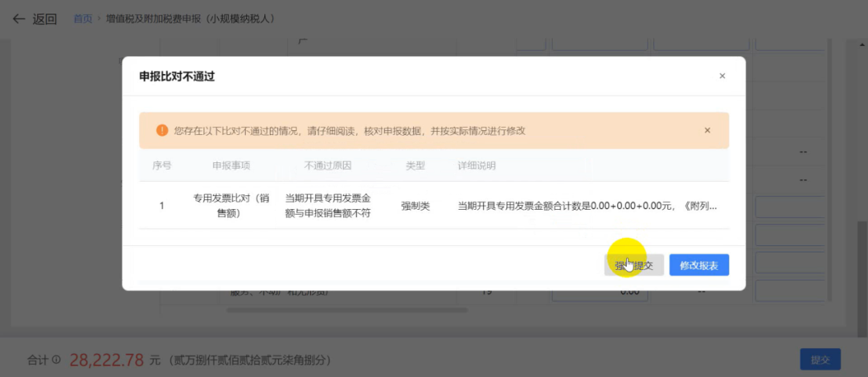Click the back arrow icon beside 返回
This screenshot has height=377, width=868.
click(18, 19)
